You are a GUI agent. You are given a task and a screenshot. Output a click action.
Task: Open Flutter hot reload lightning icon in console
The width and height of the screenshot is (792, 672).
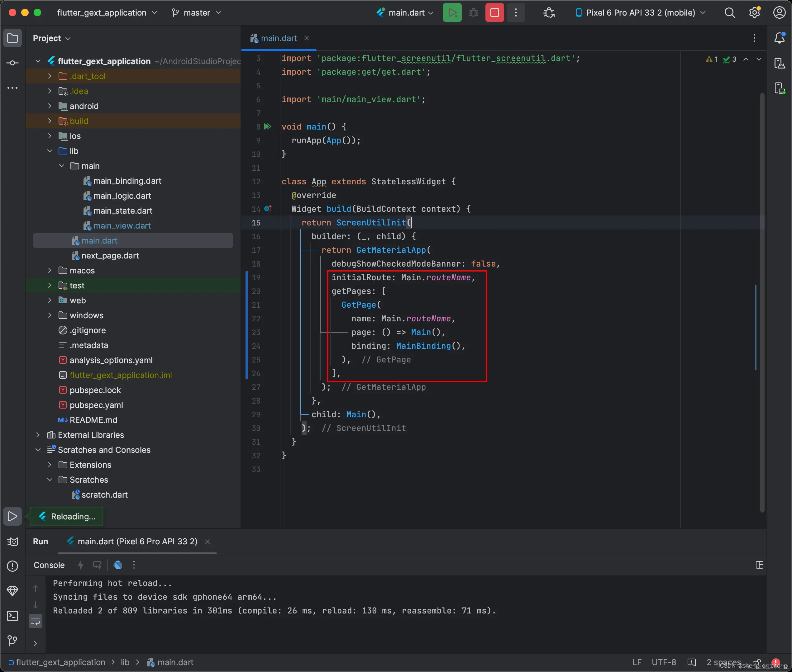click(x=80, y=565)
